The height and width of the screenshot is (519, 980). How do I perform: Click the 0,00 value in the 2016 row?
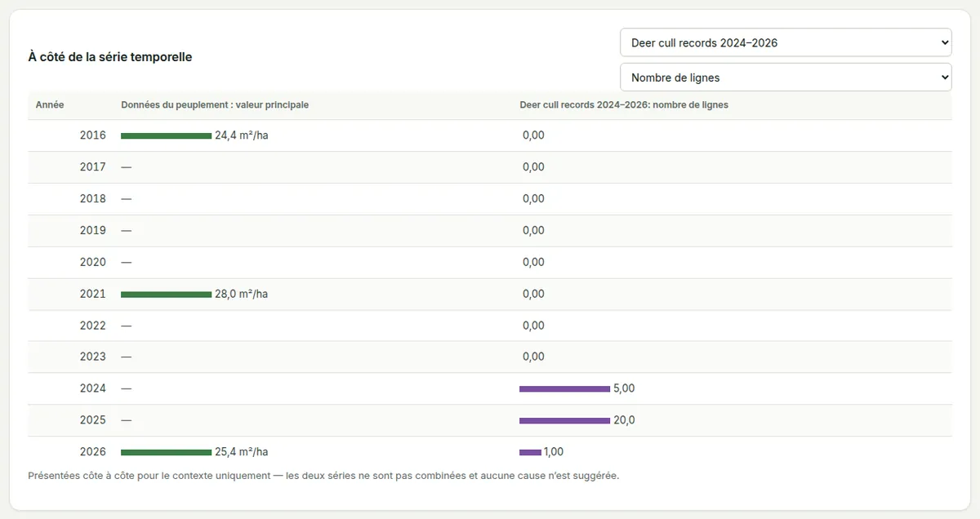(533, 135)
